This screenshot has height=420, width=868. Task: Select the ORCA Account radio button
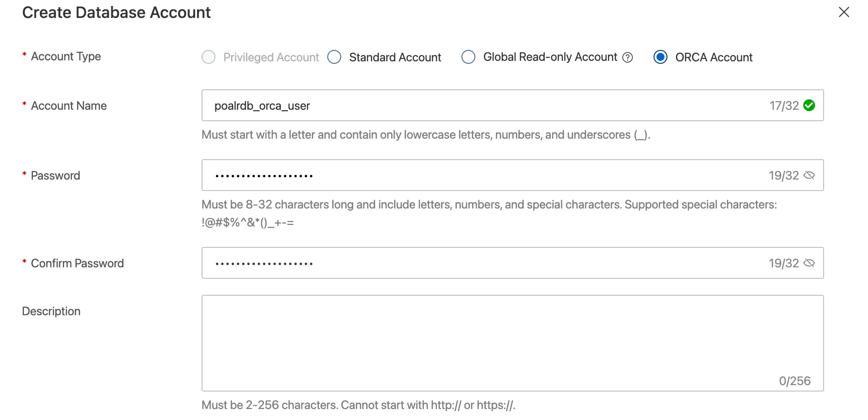click(x=660, y=57)
